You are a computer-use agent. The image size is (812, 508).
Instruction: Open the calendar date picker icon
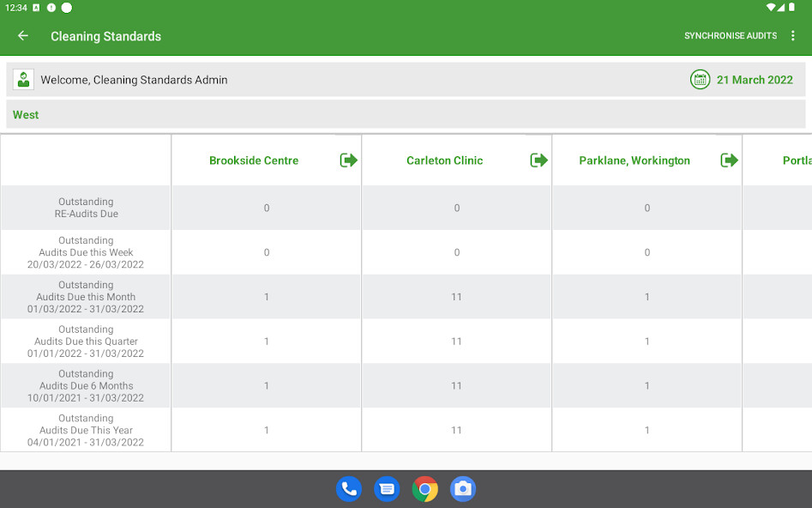tap(700, 80)
